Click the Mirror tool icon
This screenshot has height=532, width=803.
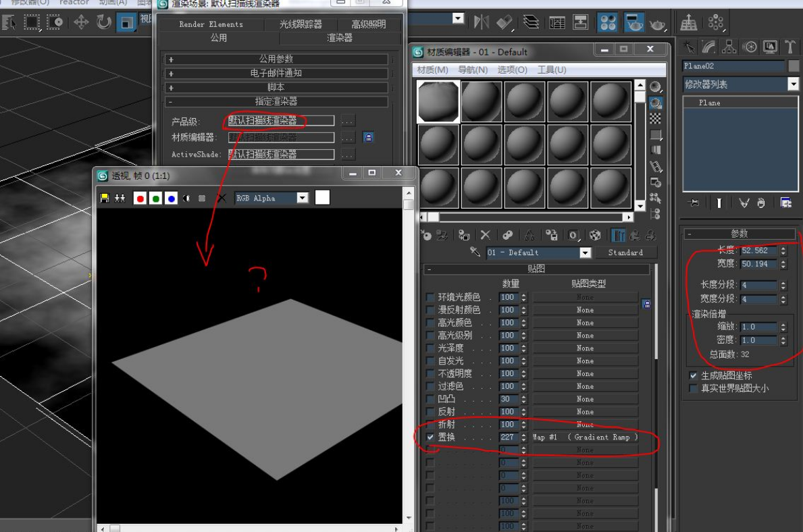(x=481, y=22)
